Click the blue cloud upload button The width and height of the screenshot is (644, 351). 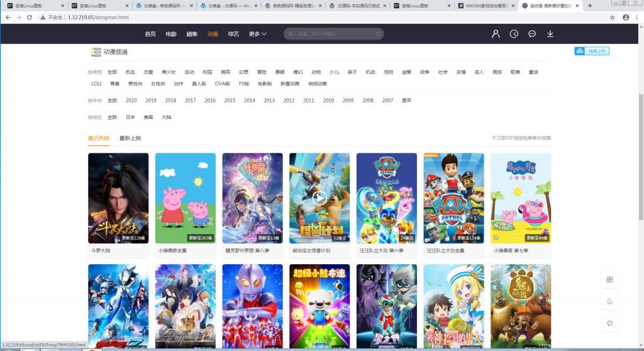tap(591, 51)
